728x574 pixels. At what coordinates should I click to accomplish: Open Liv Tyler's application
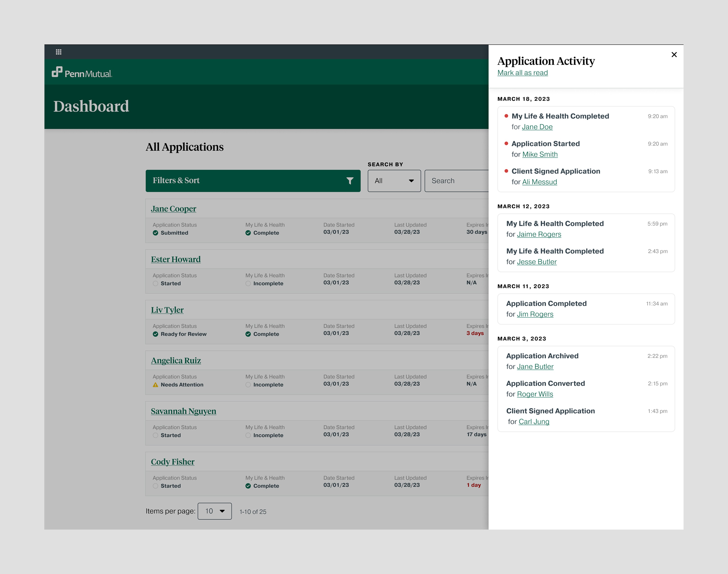[167, 310]
